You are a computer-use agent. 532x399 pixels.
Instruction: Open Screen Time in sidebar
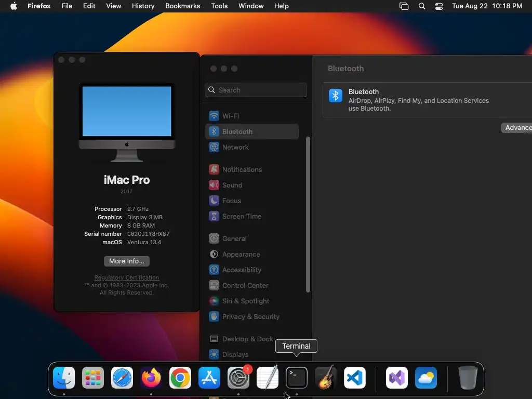point(252,217)
